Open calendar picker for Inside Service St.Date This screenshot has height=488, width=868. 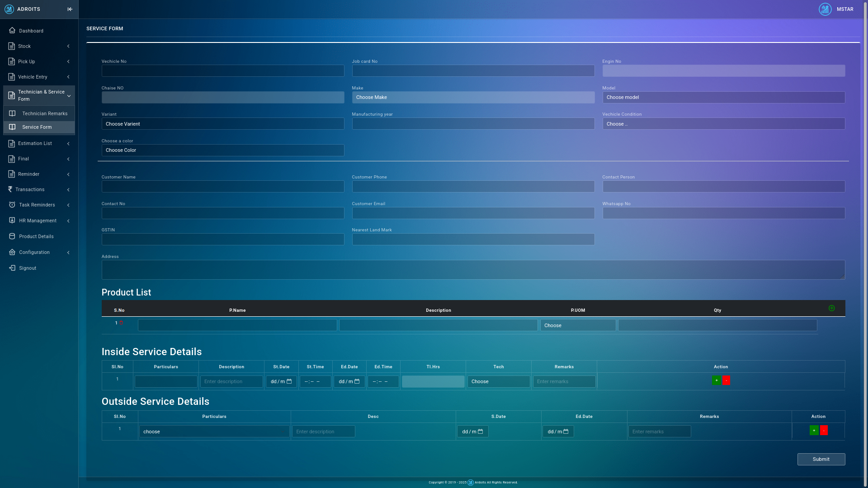[289, 381]
